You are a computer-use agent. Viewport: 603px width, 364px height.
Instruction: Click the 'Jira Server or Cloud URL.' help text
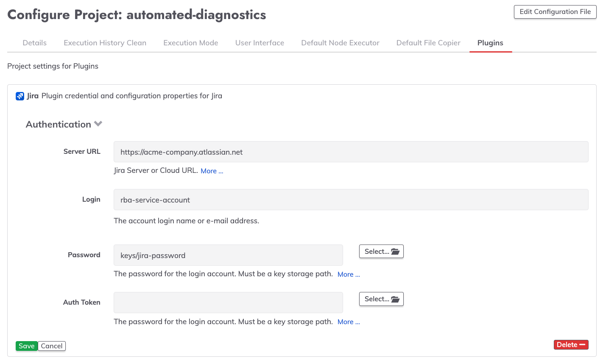click(x=156, y=170)
